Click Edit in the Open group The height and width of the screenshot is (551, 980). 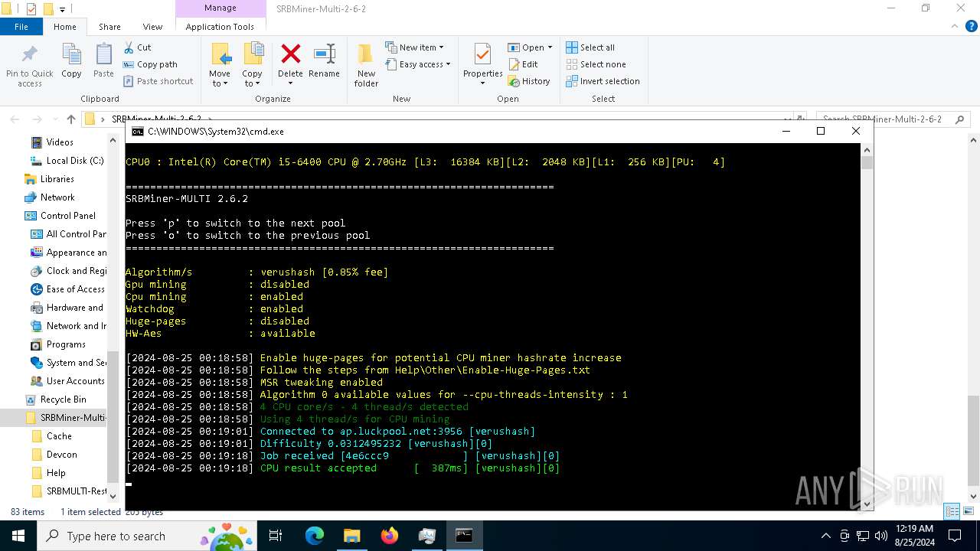point(523,64)
